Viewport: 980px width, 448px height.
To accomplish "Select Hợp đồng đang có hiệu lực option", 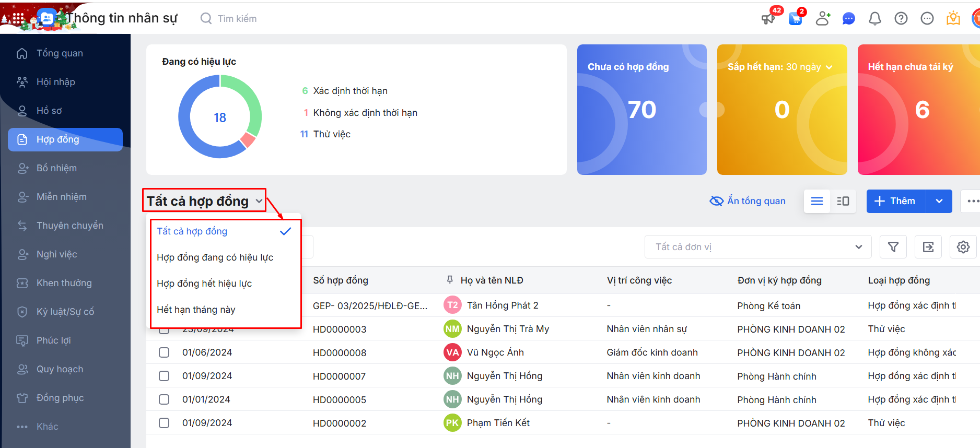I will tap(225, 257).
